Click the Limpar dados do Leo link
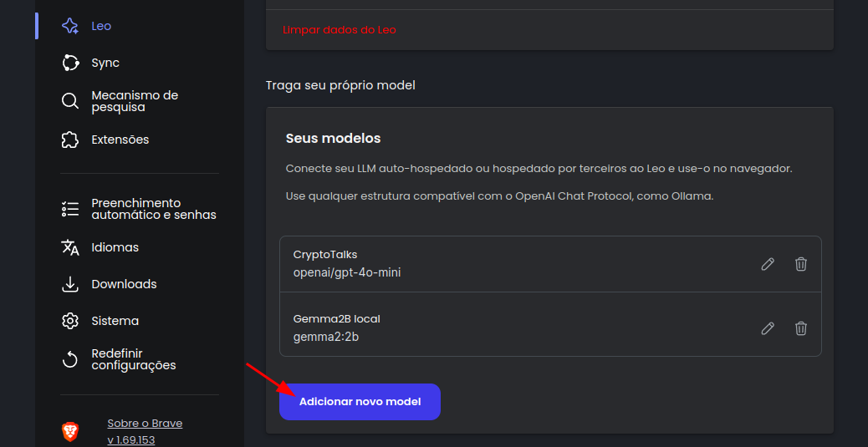This screenshot has height=447, width=868. pyautogui.click(x=340, y=30)
